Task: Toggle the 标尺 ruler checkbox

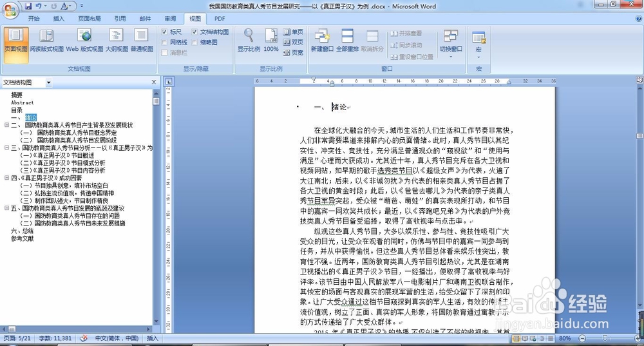Action: pyautogui.click(x=164, y=32)
